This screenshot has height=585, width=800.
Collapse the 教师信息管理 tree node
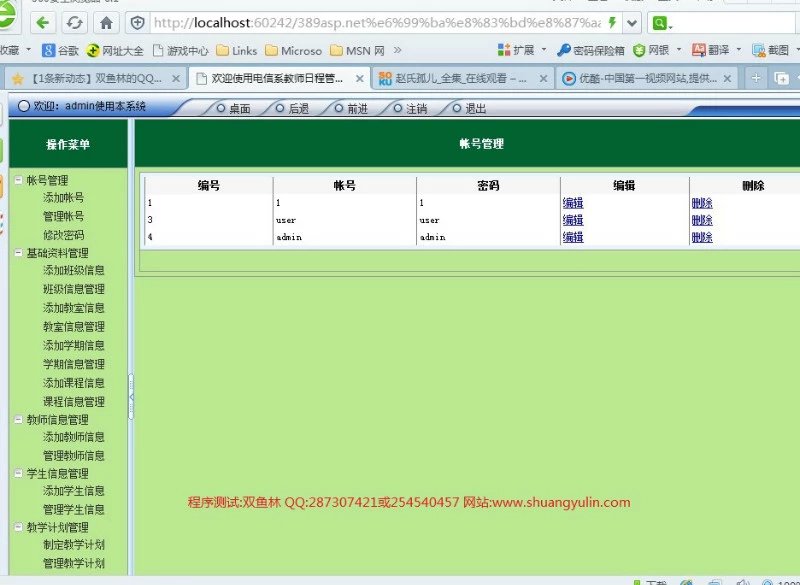click(18, 419)
